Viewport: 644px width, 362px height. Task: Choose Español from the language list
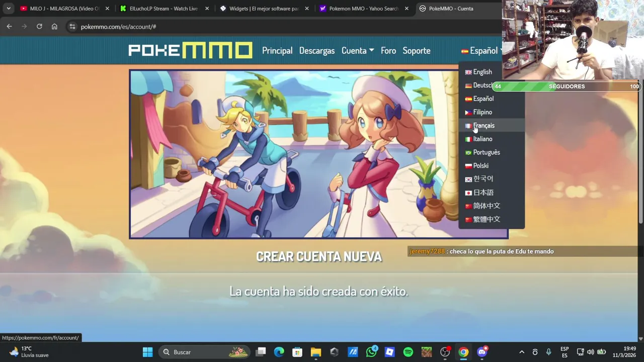pyautogui.click(x=492, y=99)
